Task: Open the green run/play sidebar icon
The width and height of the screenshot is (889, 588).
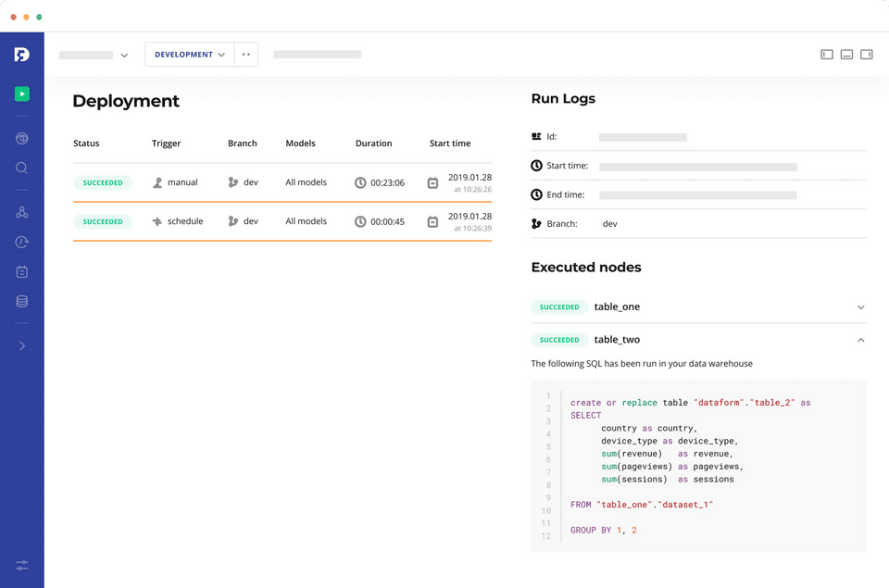Action: tap(22, 94)
